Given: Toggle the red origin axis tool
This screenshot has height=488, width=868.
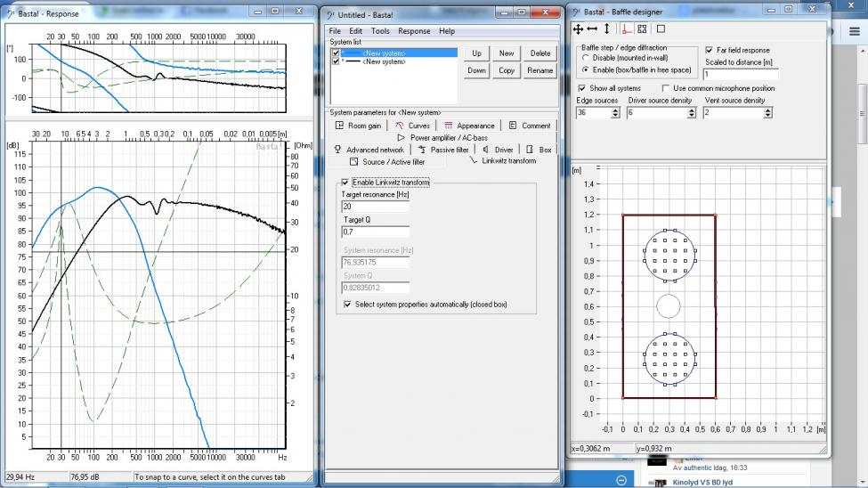Looking at the screenshot, I should point(627,28).
